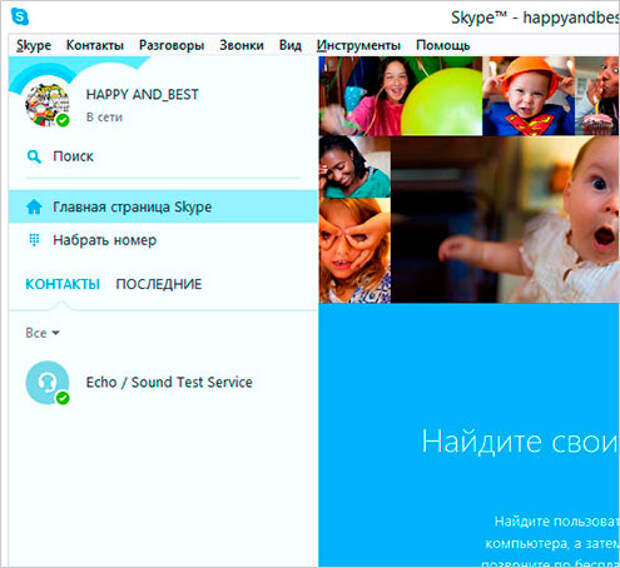
Task: Open Набрать номер
Action: 163,240
